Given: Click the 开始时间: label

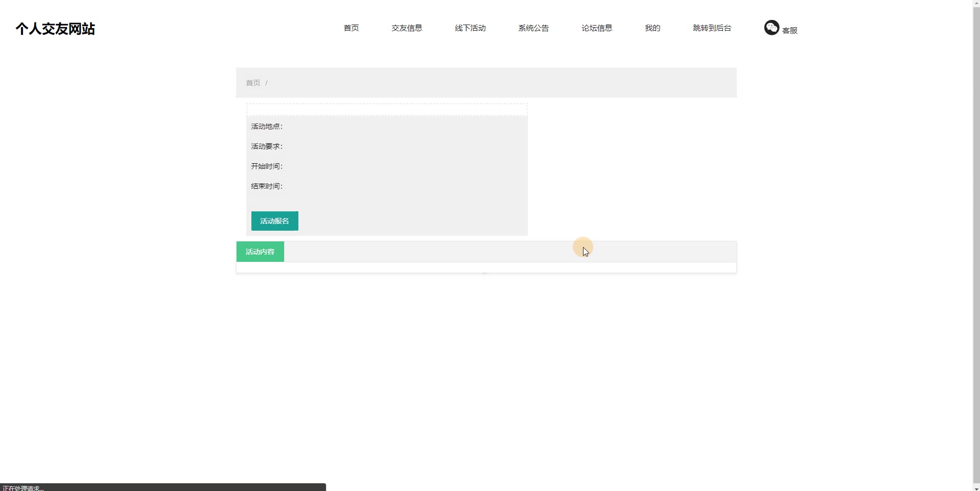Looking at the screenshot, I should [267, 166].
